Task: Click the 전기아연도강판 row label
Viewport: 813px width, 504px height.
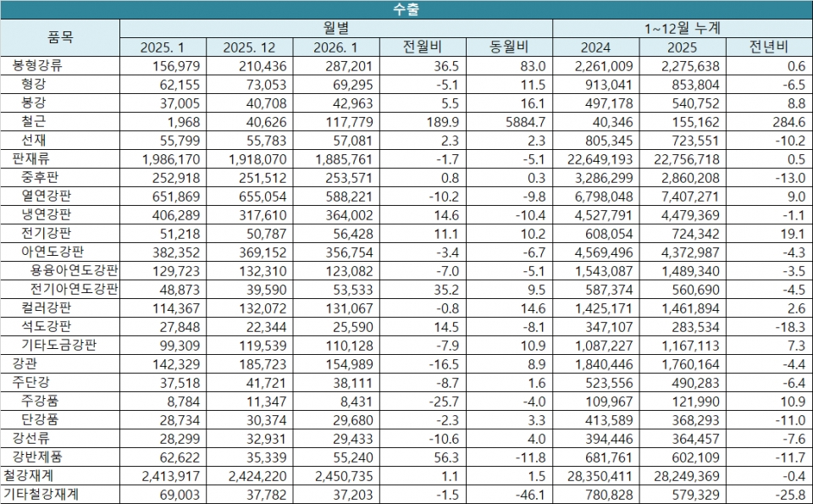Action: (x=75, y=289)
